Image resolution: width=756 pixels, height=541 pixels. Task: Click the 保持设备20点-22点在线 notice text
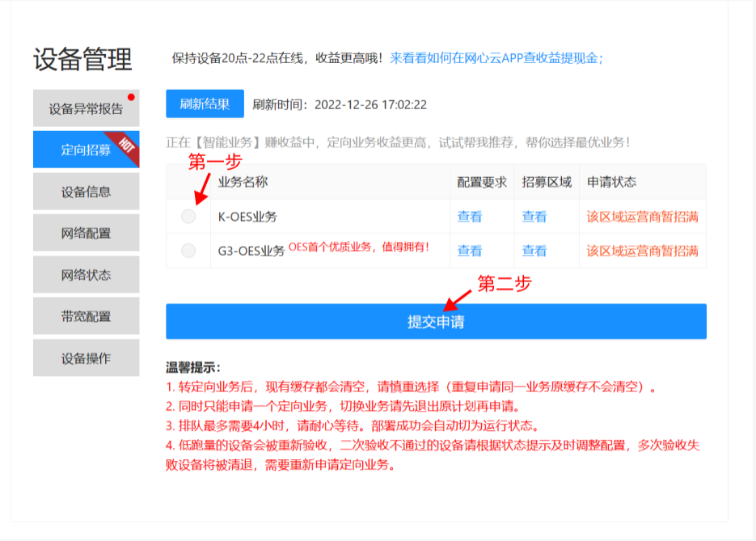click(278, 58)
